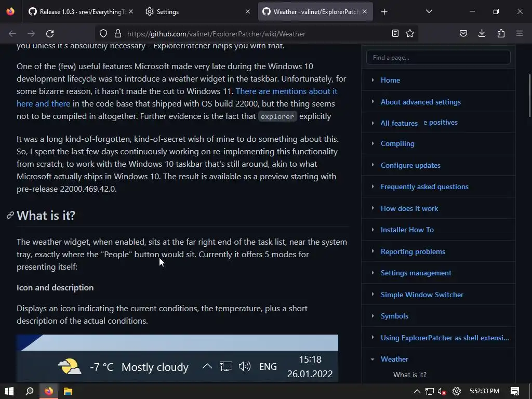Open the Symbols wiki page

(x=394, y=316)
